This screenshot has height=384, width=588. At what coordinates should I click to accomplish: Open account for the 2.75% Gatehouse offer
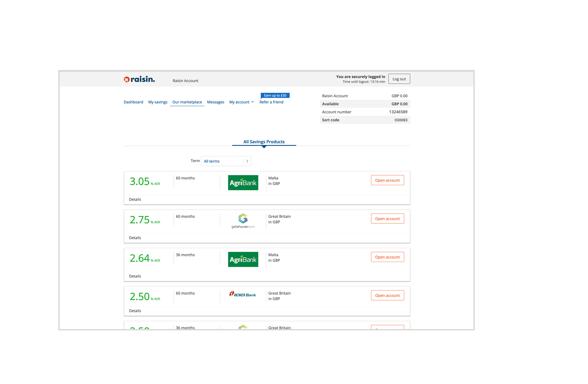(387, 218)
